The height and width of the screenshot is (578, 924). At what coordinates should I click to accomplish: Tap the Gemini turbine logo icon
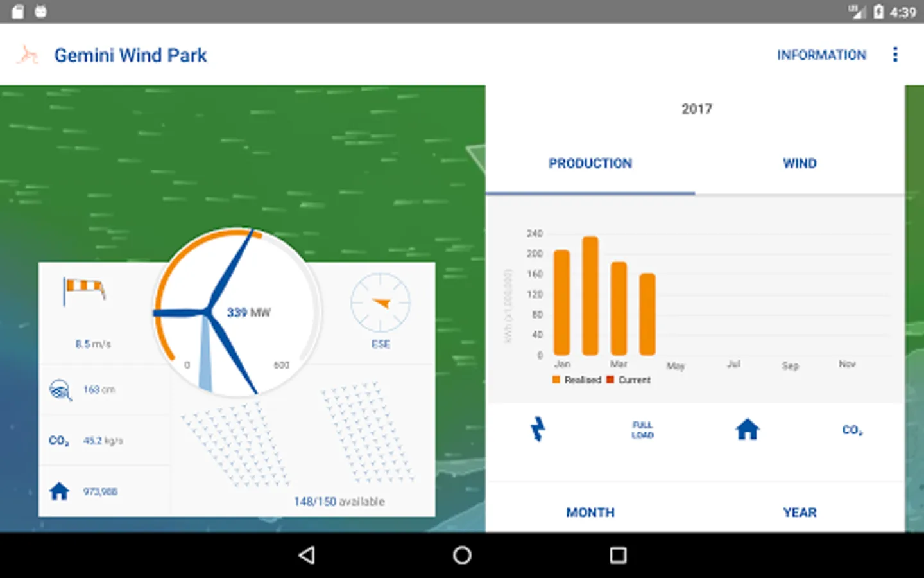[28, 55]
